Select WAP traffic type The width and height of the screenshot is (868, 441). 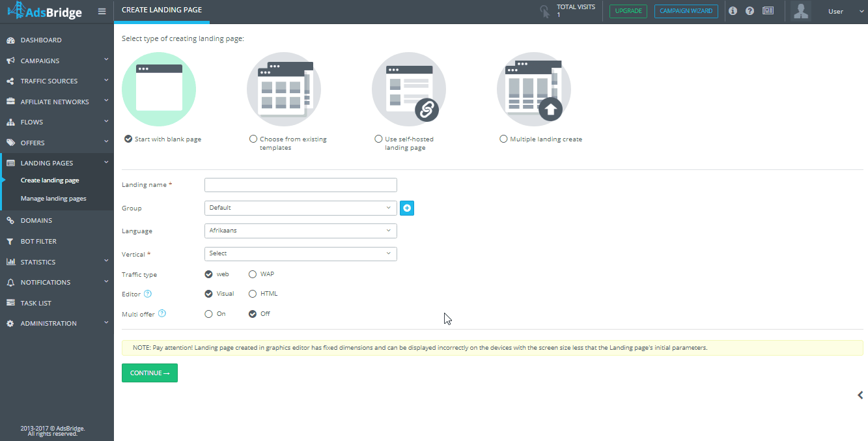(x=253, y=274)
